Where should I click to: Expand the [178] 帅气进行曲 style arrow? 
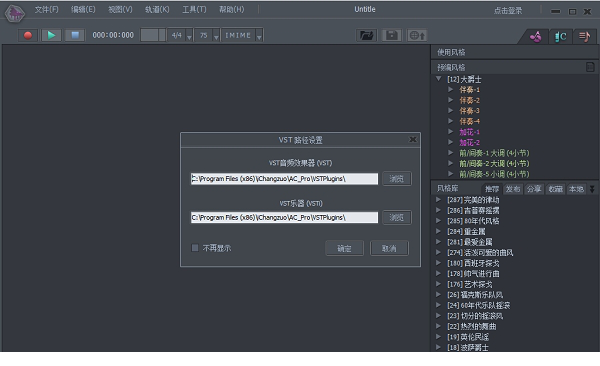tap(439, 273)
